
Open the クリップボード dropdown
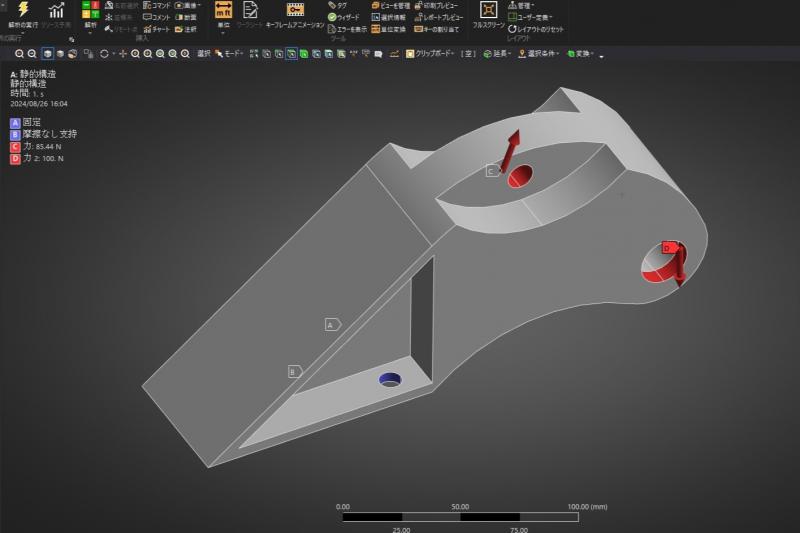point(431,53)
